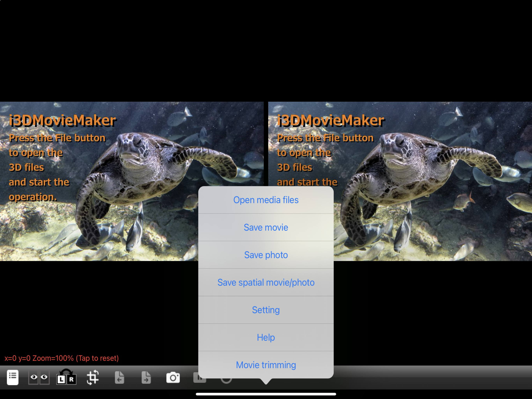This screenshot has width=532, height=399.
Task: Choose Save spatial movie/photo
Action: pyautogui.click(x=266, y=282)
